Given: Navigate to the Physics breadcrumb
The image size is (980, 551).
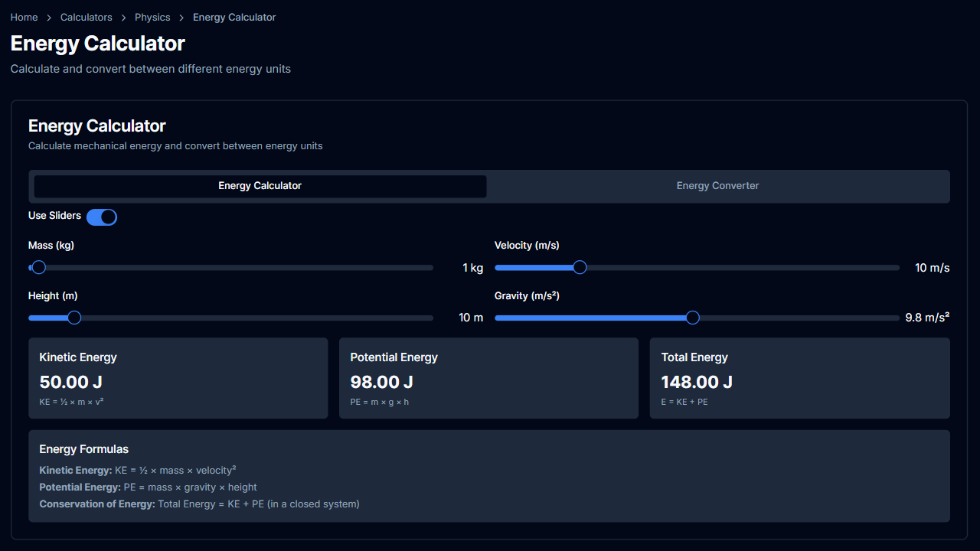Looking at the screenshot, I should click(x=152, y=17).
